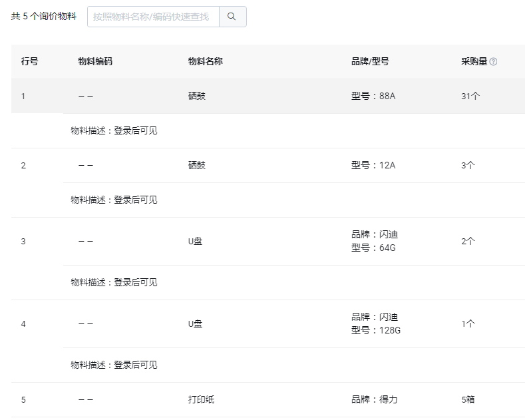Click 登录后可见 description under row 3

click(136, 282)
